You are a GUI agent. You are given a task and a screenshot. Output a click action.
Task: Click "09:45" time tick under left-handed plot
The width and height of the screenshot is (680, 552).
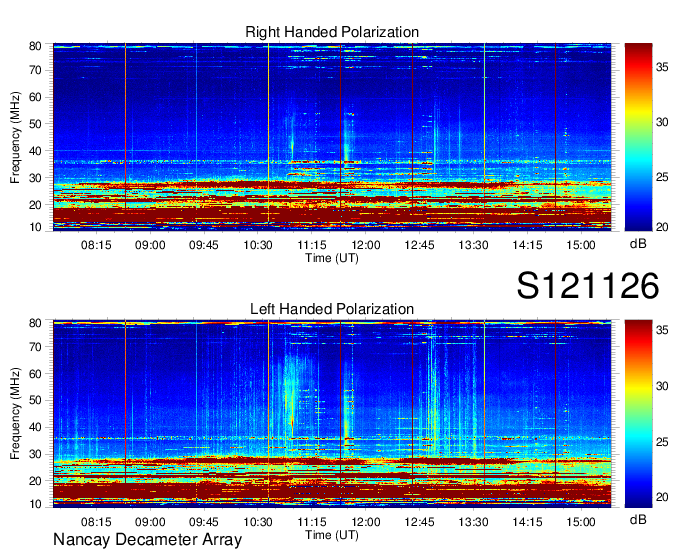(x=204, y=522)
